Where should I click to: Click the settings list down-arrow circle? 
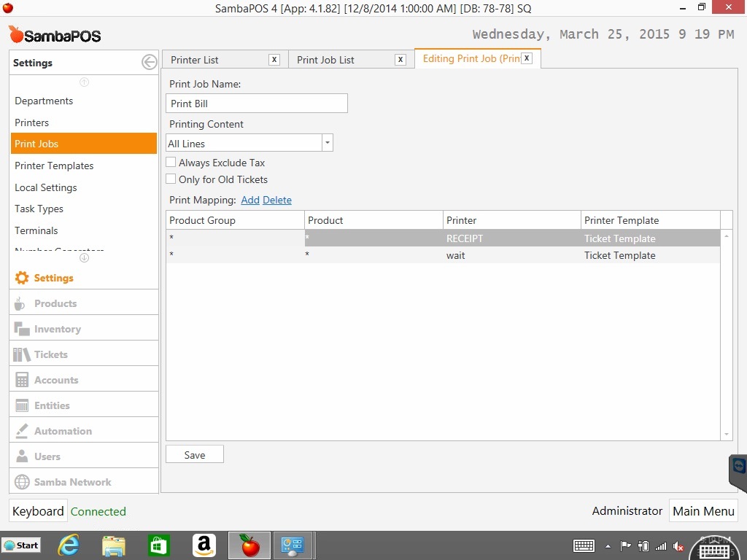[x=85, y=257]
